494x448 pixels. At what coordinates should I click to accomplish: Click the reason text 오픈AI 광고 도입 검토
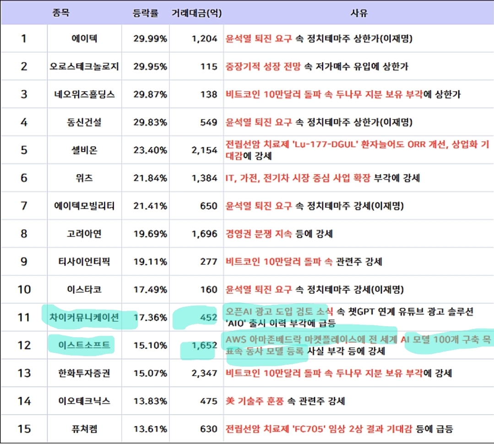coord(349,317)
